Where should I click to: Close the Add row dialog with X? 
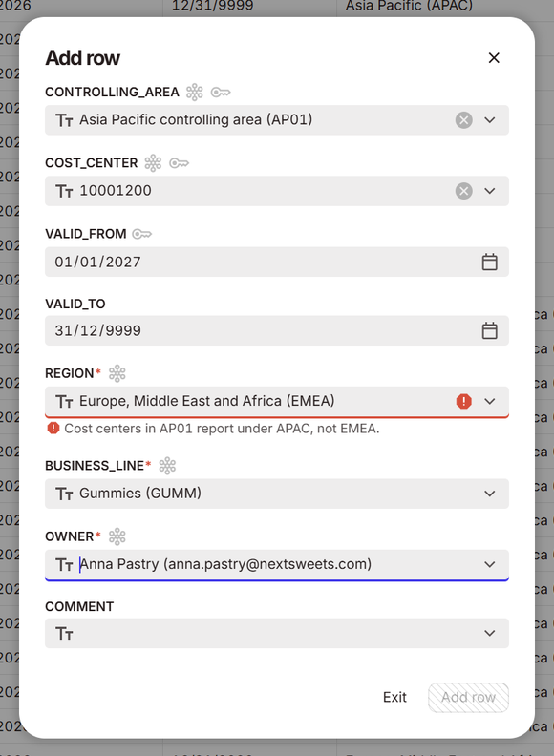coord(494,58)
